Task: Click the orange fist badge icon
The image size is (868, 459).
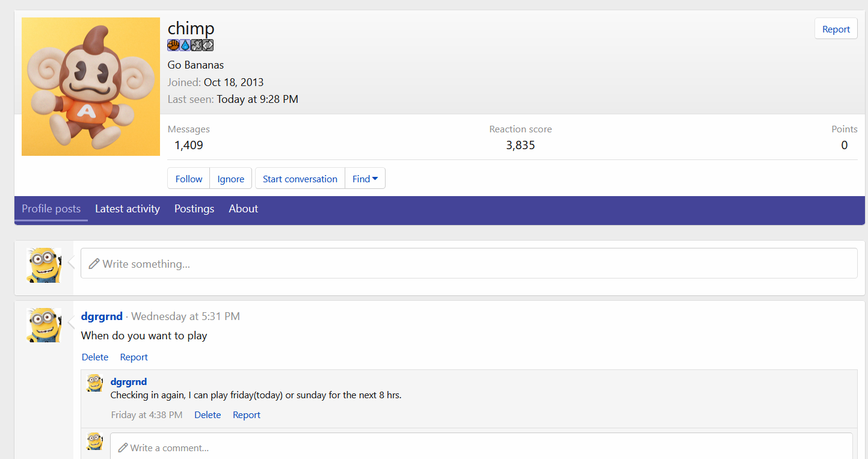Action: (173, 45)
